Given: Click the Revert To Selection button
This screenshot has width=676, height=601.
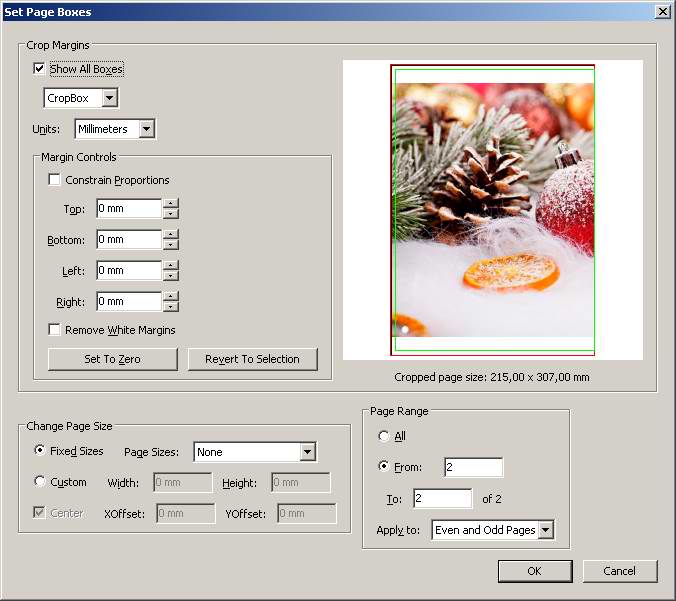Looking at the screenshot, I should tap(253, 359).
